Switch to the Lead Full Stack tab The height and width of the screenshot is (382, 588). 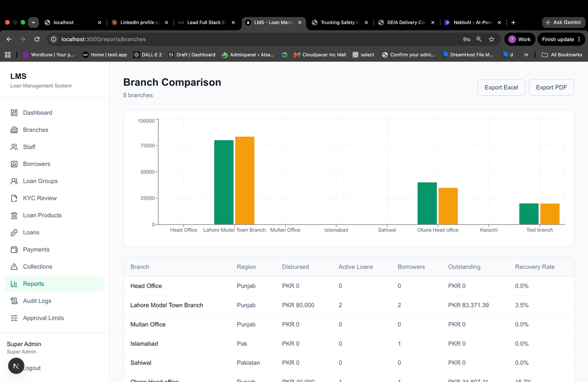[207, 23]
